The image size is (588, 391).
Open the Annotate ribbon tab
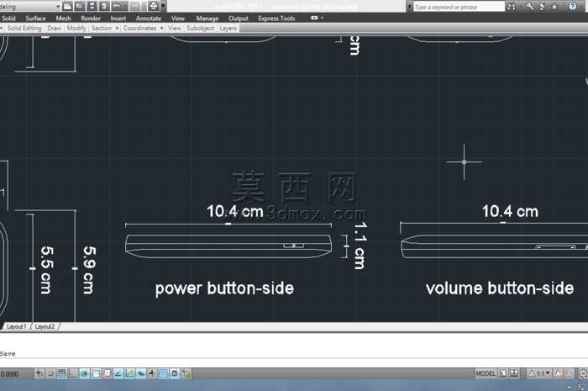[x=149, y=18]
